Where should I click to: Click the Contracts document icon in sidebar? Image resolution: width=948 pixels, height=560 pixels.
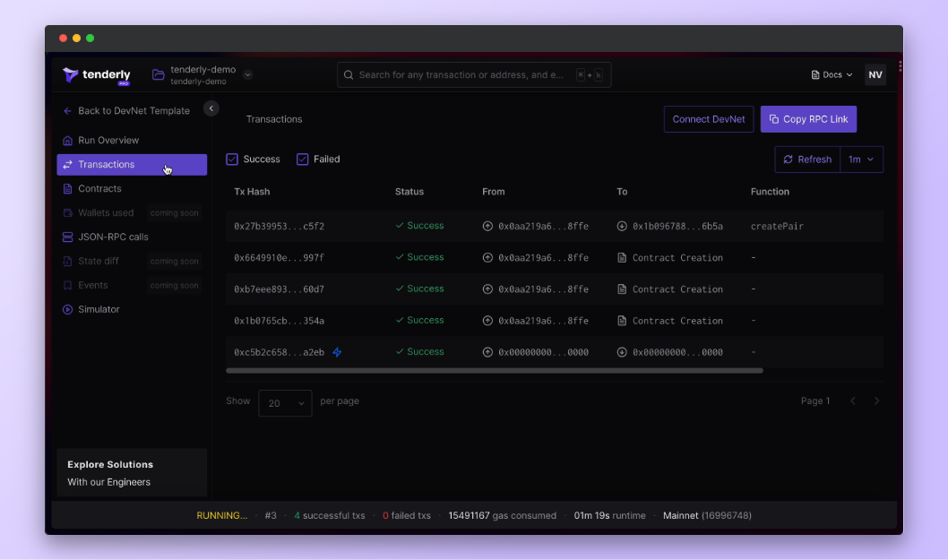tap(68, 189)
